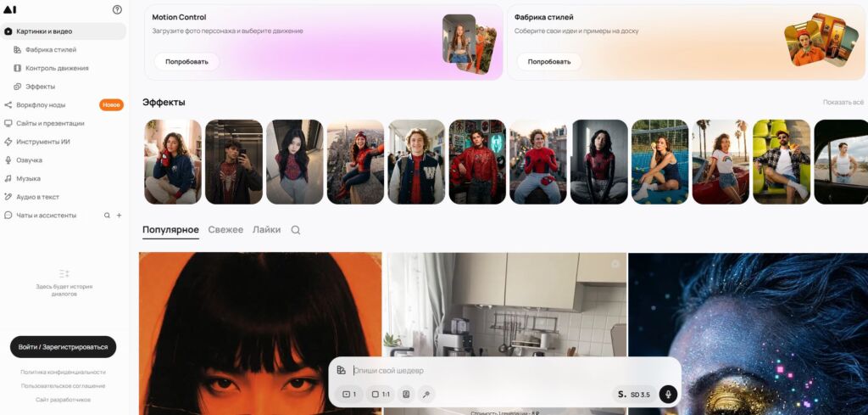Image resolution: width=868 pixels, height=415 pixels.
Task: Click Войти / Зарегистрироваться button
Action: pyautogui.click(x=63, y=347)
